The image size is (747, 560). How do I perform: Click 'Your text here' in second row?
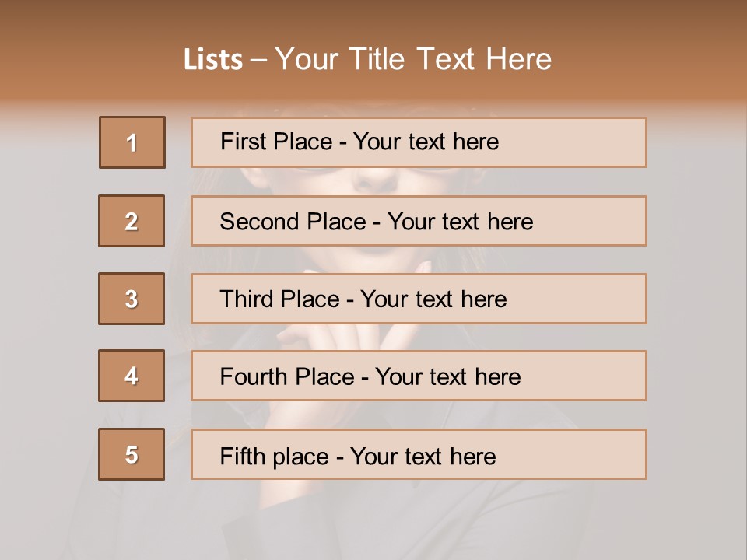[x=460, y=222]
